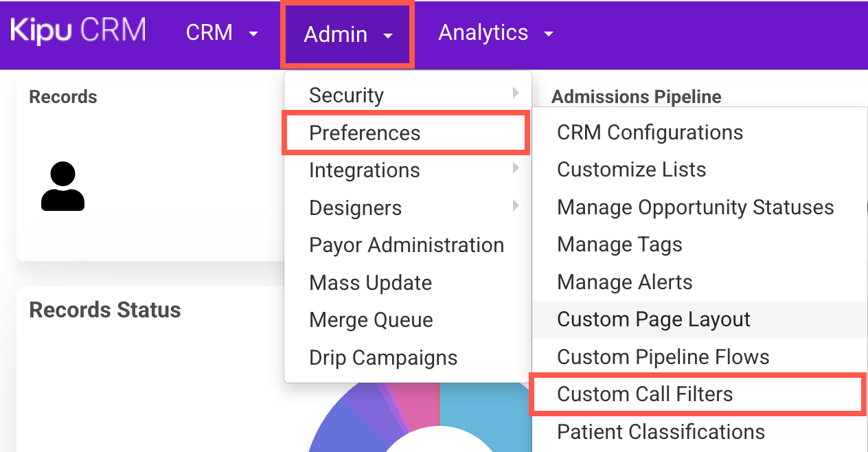The image size is (868, 452).
Task: Open the Admin dropdown menu
Action: click(x=348, y=34)
